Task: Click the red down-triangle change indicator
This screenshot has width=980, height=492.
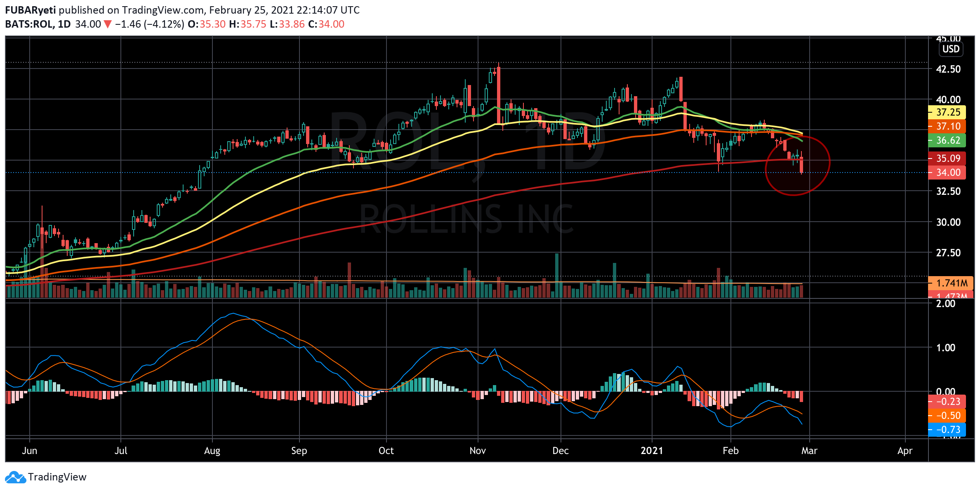Action: click(x=108, y=24)
